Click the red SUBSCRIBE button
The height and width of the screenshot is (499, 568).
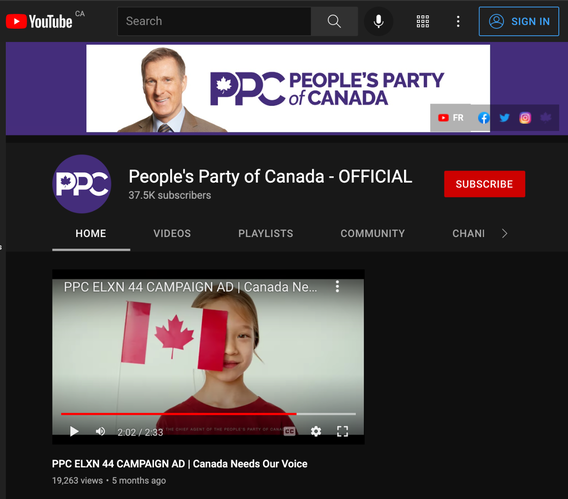484,184
